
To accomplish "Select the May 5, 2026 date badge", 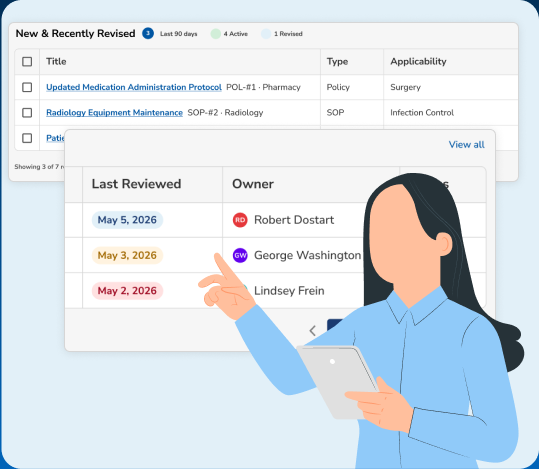I will tap(127, 220).
